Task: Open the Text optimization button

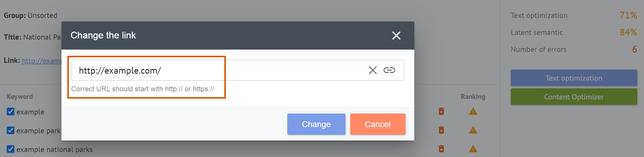Action: click(x=574, y=78)
